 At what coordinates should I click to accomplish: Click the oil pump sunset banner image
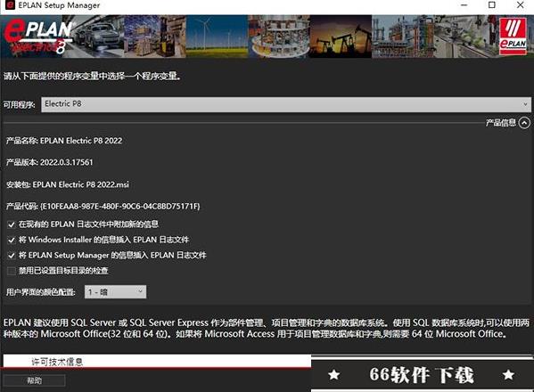tap(341, 36)
